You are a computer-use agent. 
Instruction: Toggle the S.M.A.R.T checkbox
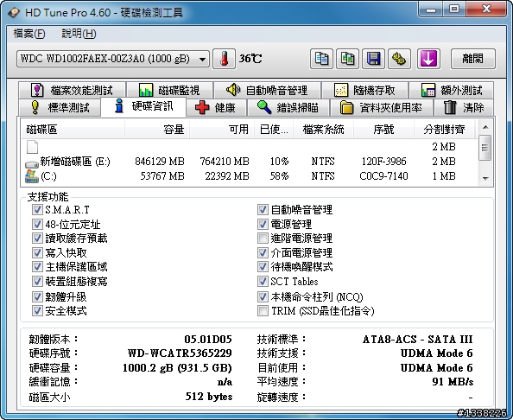(37, 209)
